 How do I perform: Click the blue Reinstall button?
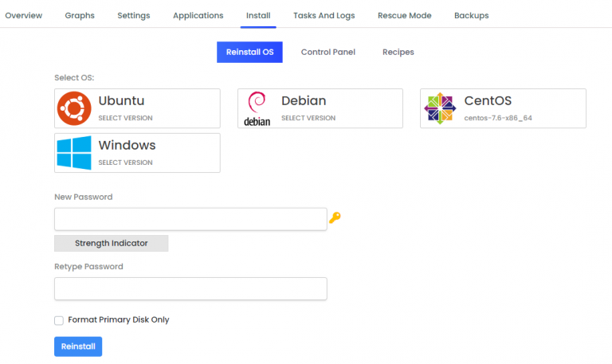click(78, 346)
